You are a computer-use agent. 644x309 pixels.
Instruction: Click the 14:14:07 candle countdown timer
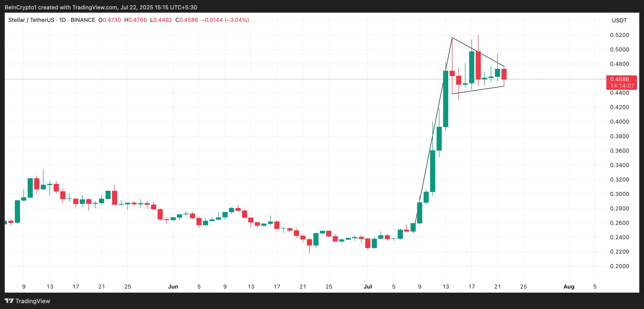coord(622,86)
